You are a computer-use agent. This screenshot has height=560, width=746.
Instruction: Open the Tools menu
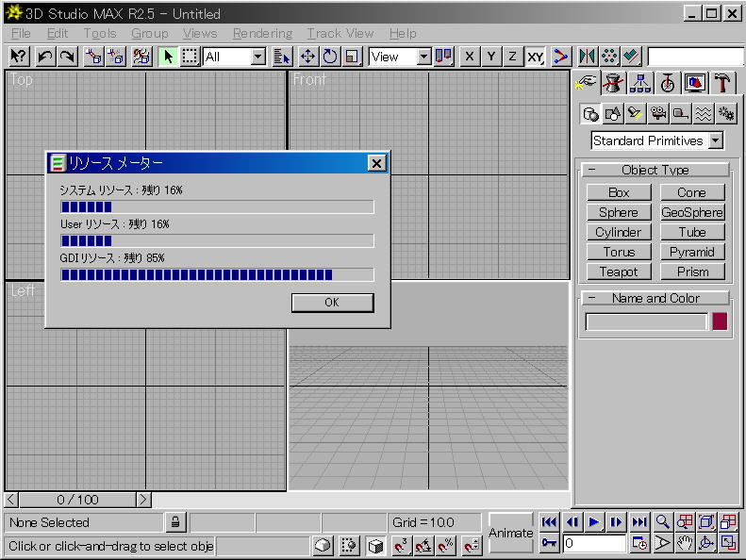point(100,33)
